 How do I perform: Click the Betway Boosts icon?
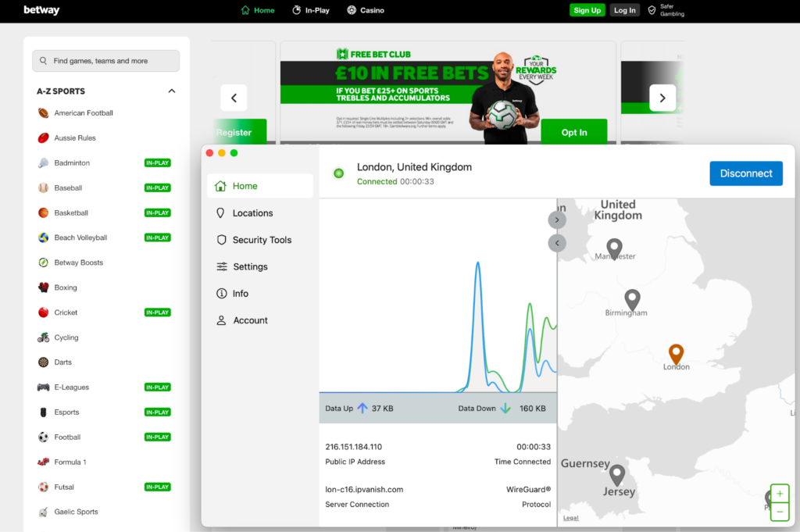pyautogui.click(x=44, y=262)
